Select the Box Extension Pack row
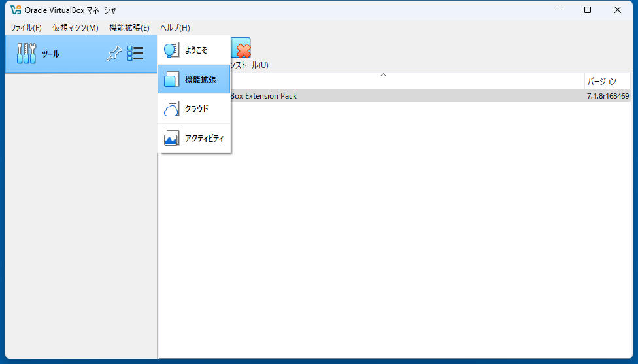Image resolution: width=638 pixels, height=364 pixels. (x=431, y=96)
